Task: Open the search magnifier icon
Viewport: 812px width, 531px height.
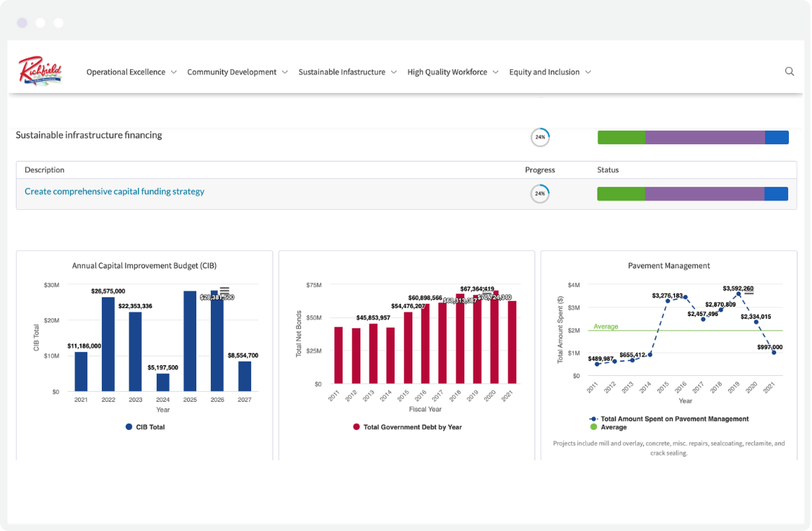Action: [x=789, y=71]
